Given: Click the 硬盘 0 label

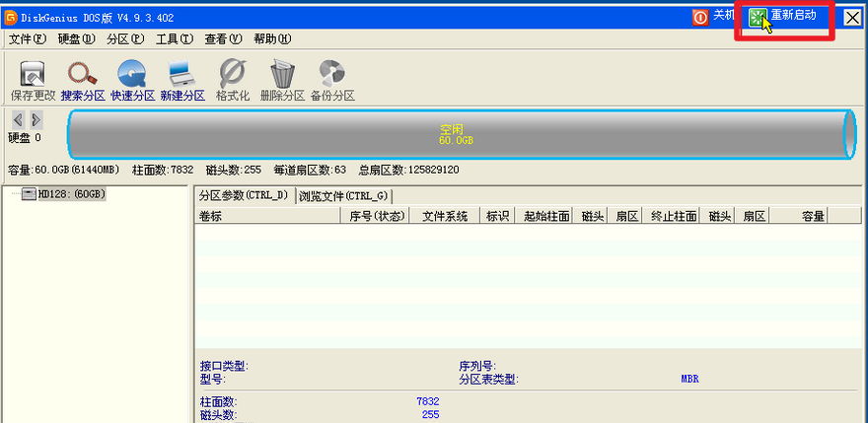Looking at the screenshot, I should [x=25, y=138].
